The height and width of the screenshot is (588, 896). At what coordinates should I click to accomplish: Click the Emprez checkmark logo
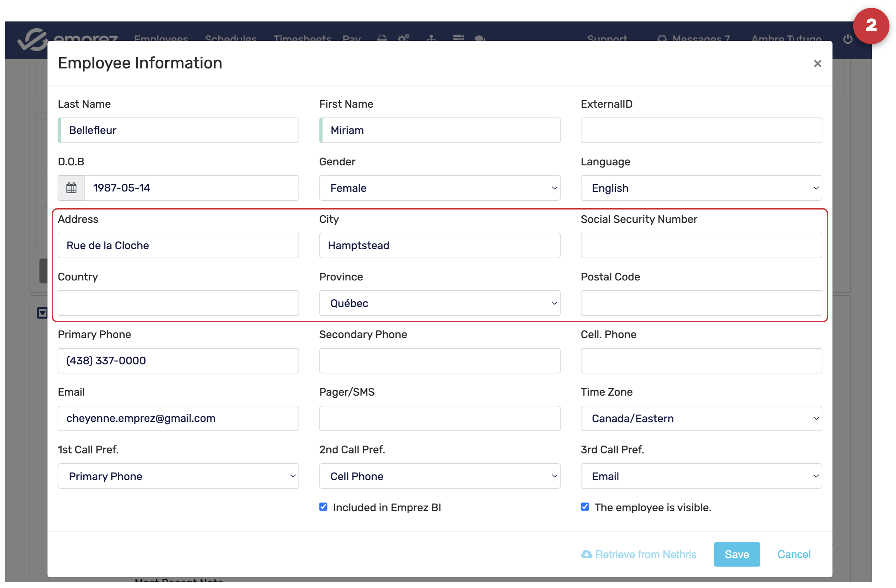[32, 40]
